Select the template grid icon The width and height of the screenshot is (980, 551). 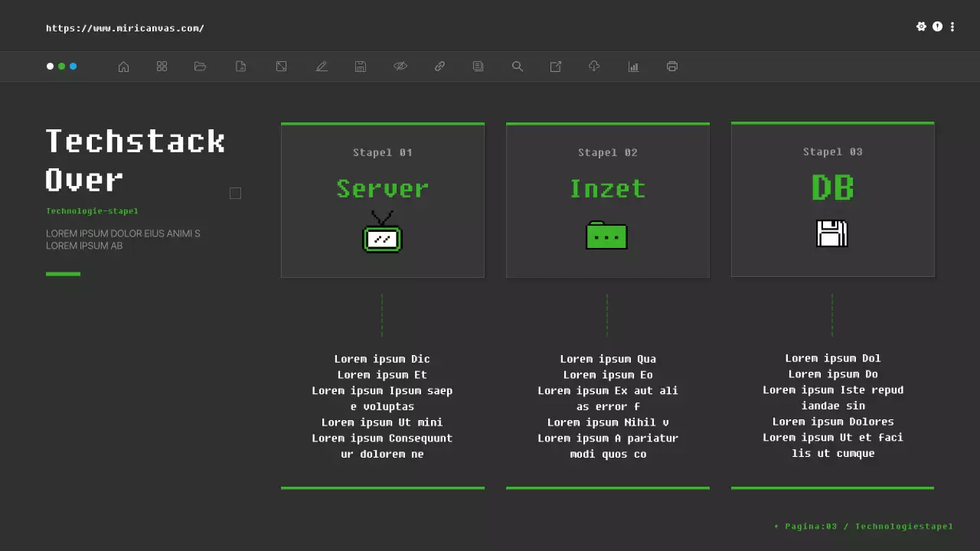click(162, 66)
